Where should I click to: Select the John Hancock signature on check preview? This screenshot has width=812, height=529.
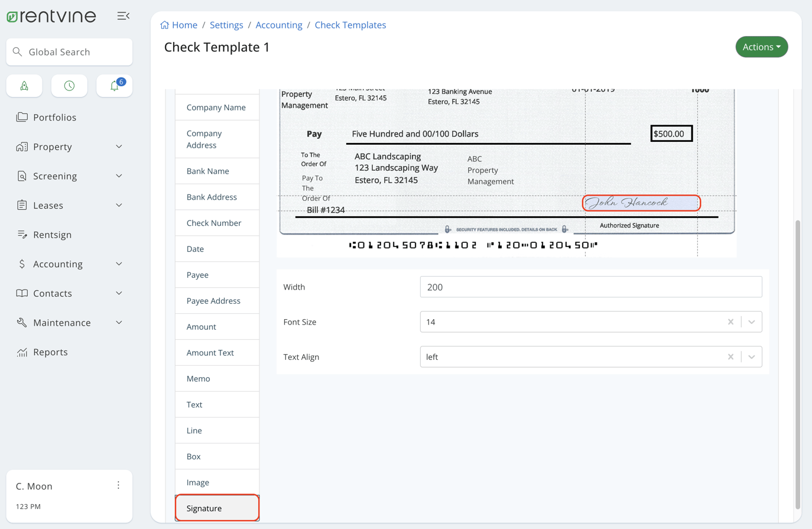point(641,203)
